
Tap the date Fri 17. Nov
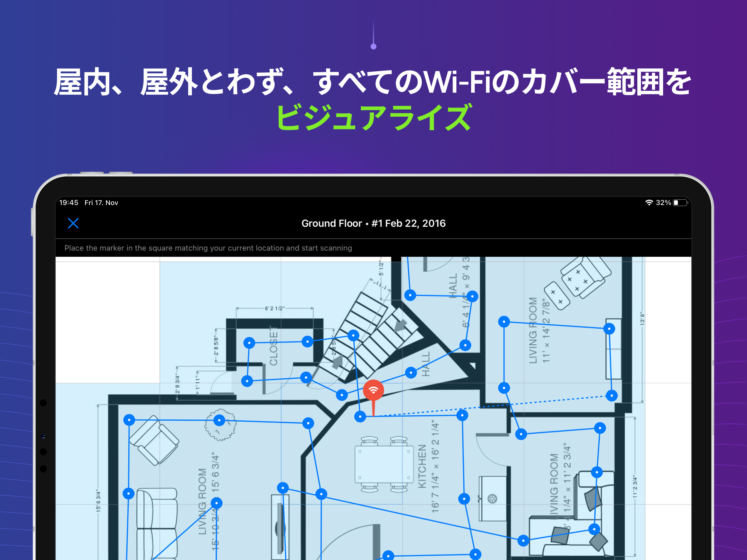tap(101, 203)
